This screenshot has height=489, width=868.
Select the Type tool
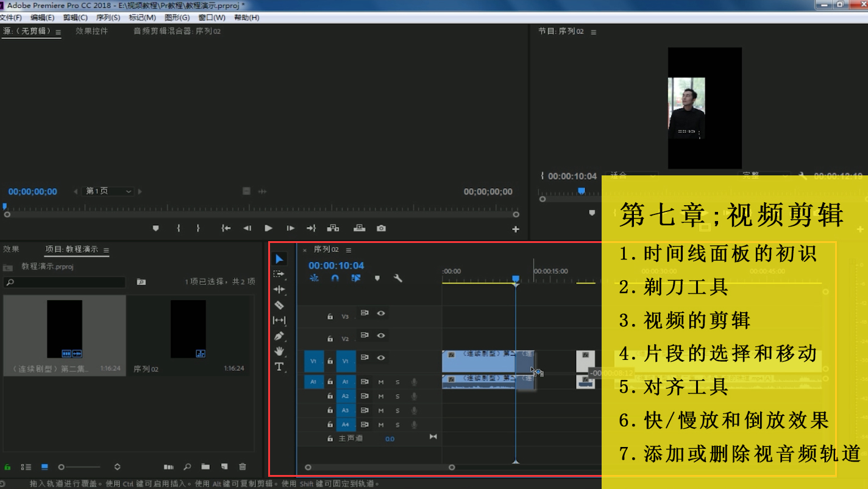pyautogui.click(x=279, y=366)
